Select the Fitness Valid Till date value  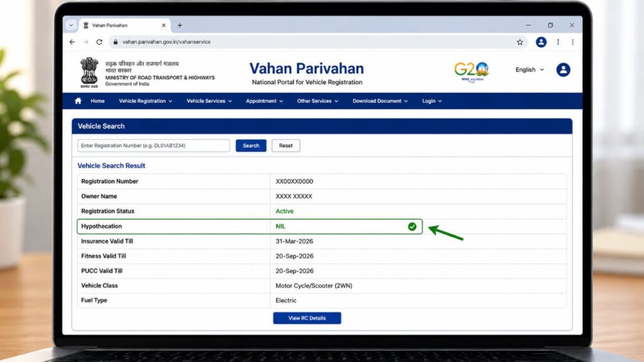click(x=294, y=256)
